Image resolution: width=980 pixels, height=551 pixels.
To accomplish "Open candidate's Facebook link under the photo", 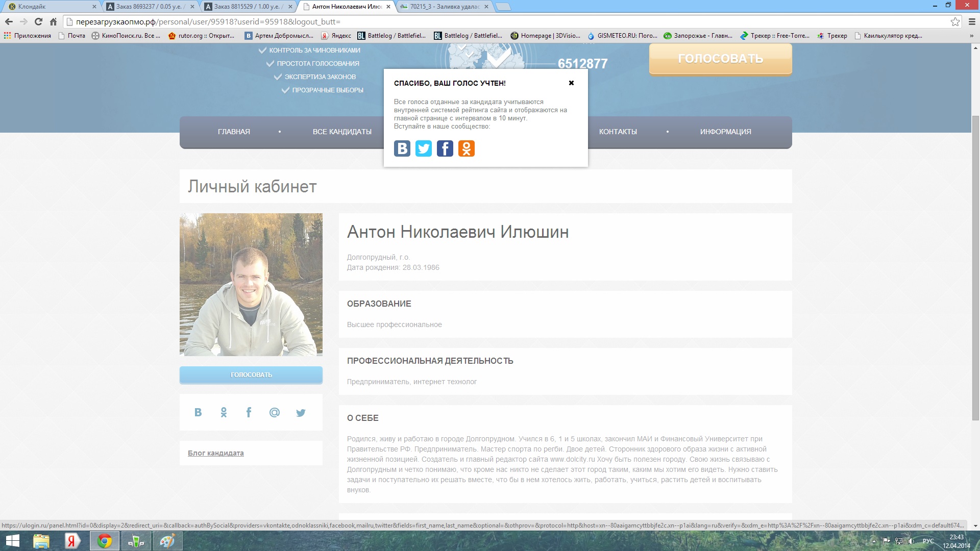I will 249,412.
